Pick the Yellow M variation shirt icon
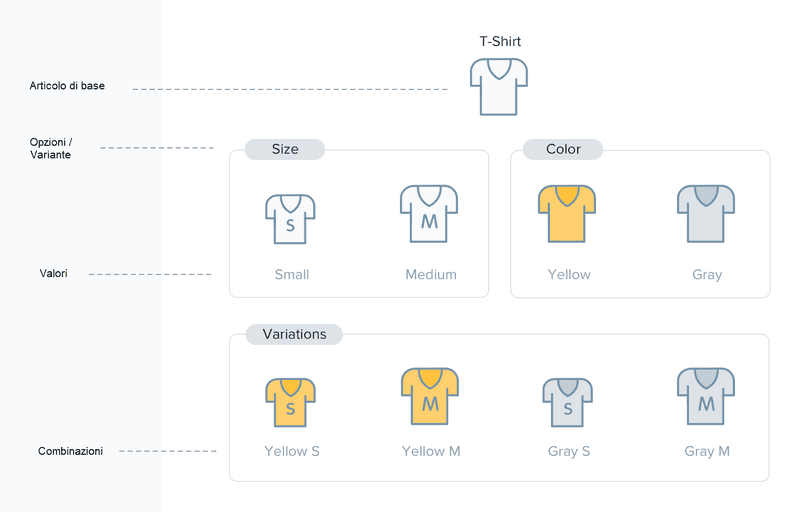This screenshot has height=512, width=803. [430, 396]
